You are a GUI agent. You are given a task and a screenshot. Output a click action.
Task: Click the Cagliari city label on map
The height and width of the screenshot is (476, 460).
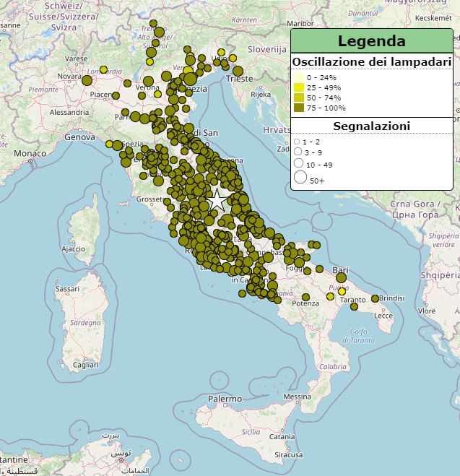(x=84, y=365)
